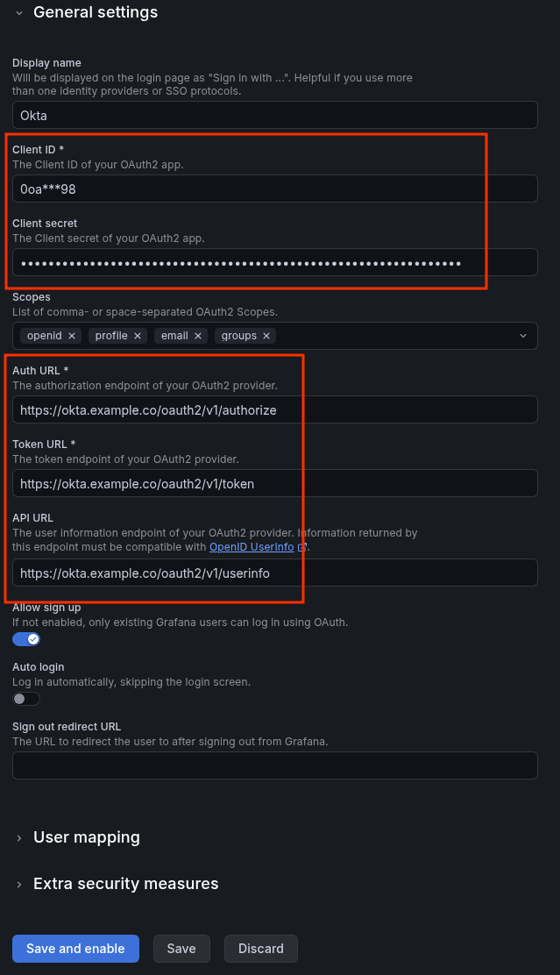
Task: Disable the Allow sign up toggle
Action: [26, 638]
